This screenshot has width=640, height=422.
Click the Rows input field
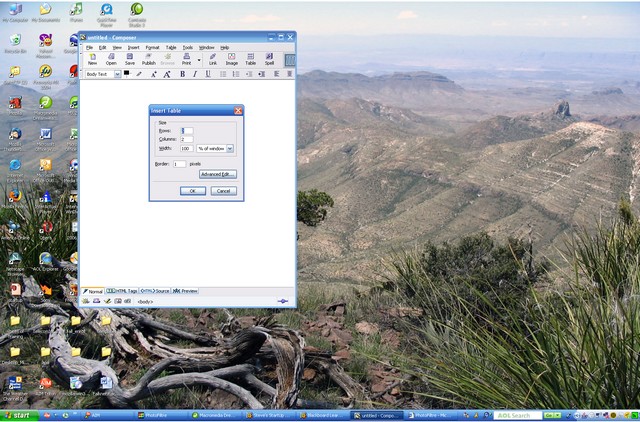click(x=187, y=130)
